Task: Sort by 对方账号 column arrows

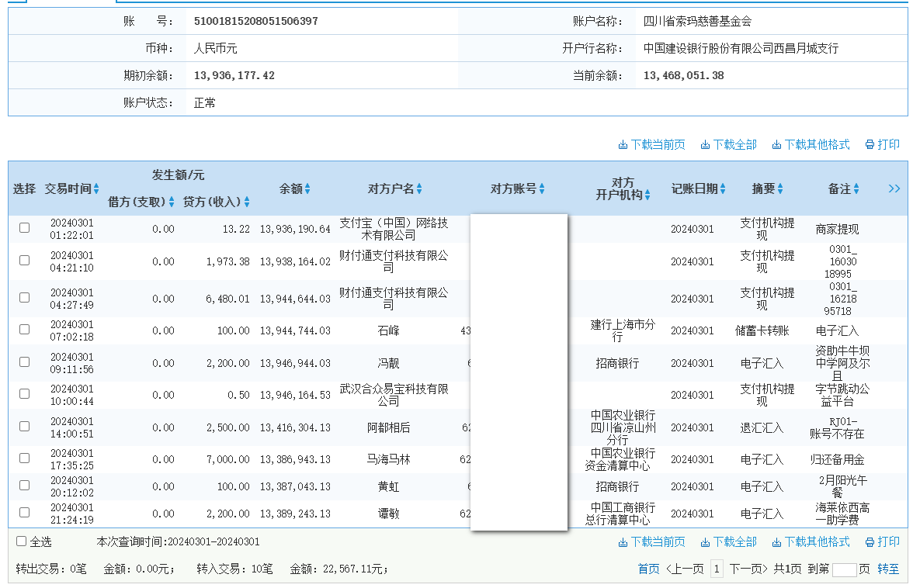Action: (x=542, y=189)
